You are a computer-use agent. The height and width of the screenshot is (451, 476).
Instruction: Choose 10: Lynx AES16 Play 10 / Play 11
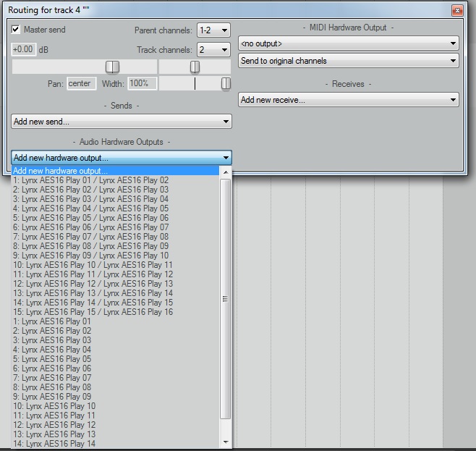[115, 265]
